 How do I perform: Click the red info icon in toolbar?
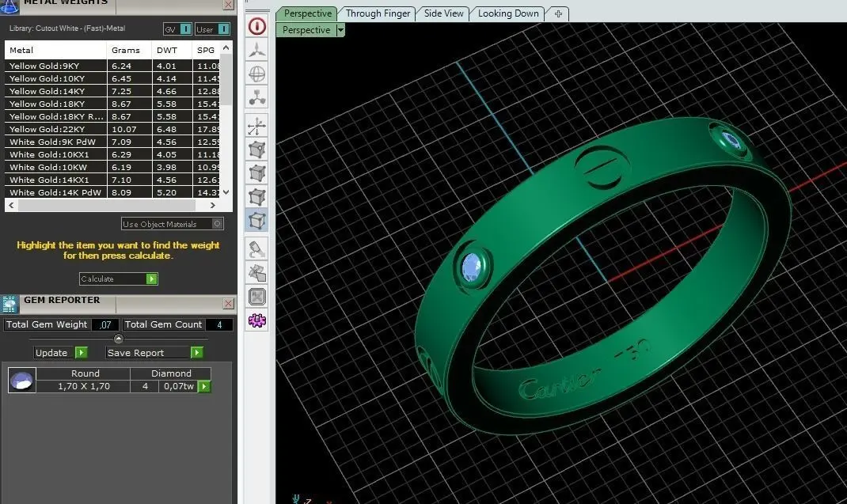(x=257, y=26)
